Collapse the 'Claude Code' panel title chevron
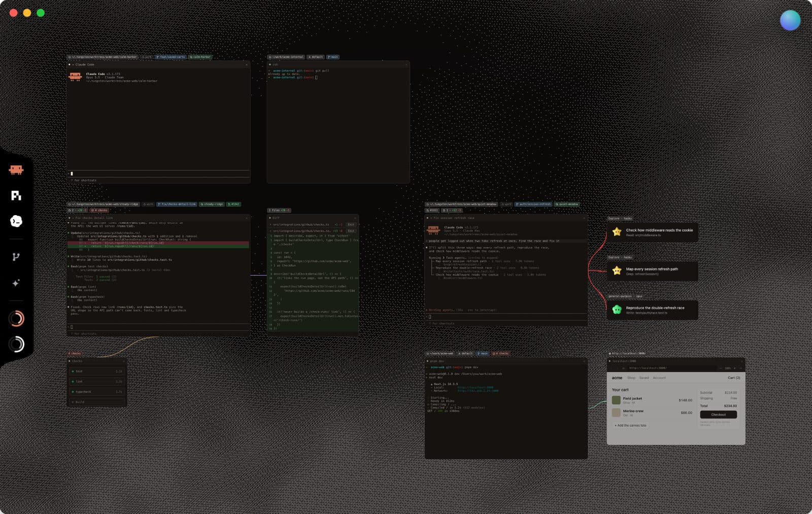 point(73,64)
